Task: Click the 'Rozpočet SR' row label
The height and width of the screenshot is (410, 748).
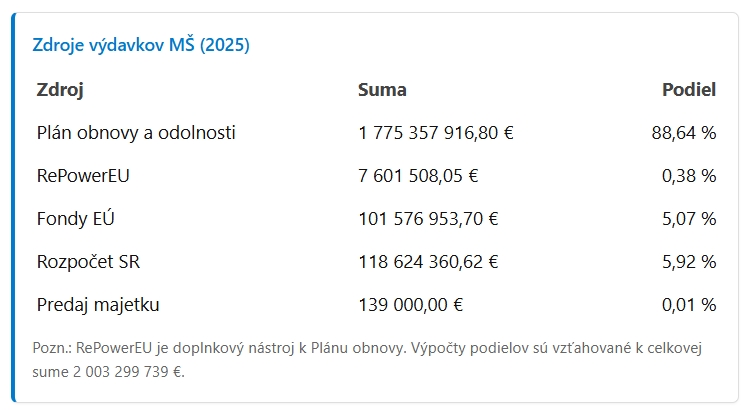Action: tap(89, 262)
